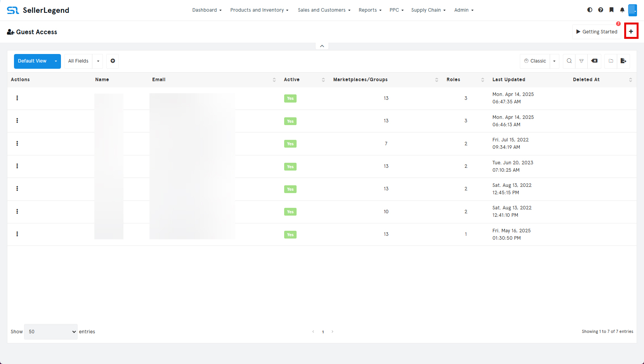Click the Default View button
This screenshot has height=364, width=644.
32,61
